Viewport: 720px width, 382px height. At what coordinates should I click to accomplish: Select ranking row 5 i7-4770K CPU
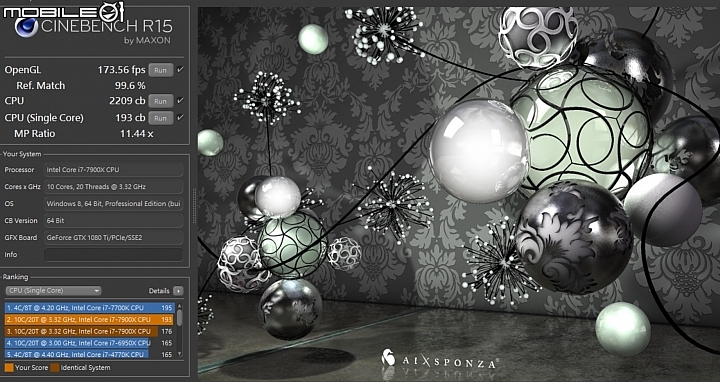point(90,354)
